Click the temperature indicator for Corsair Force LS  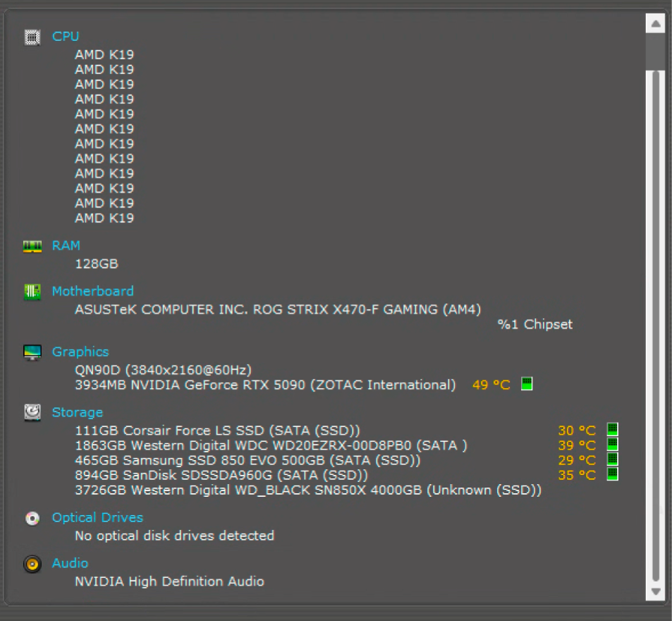(613, 429)
